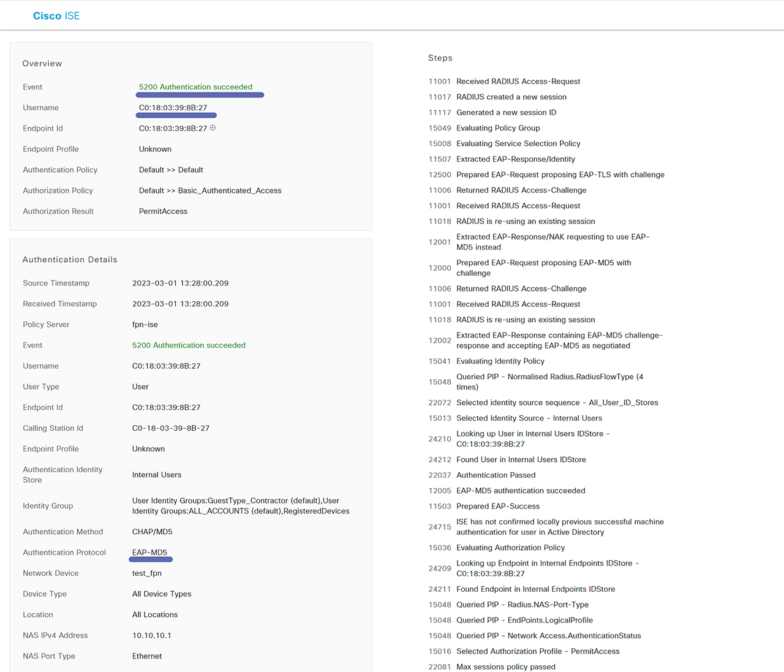Click step 12001 EAP-Response/NAK requesting EAP-MD5
This screenshot has height=672, width=784.
539,242
